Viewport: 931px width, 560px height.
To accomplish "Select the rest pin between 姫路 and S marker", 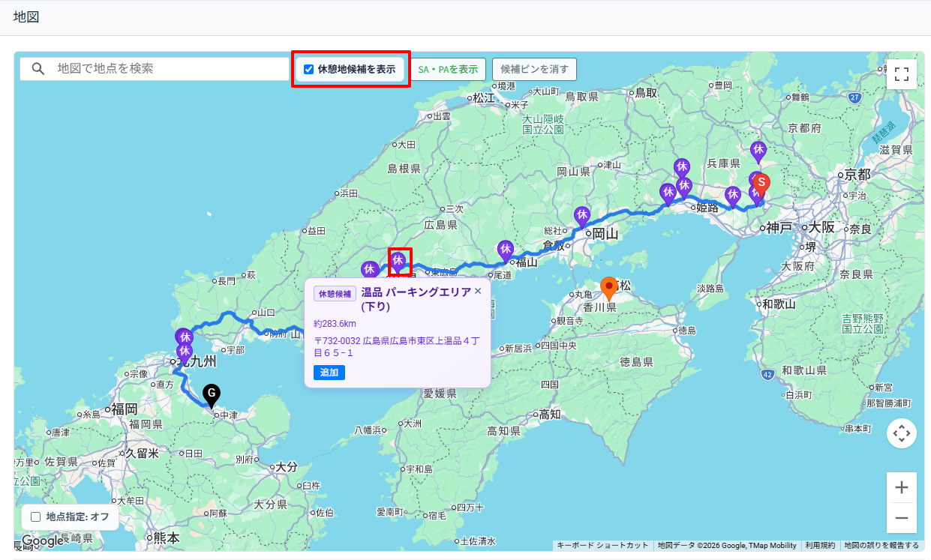I will tap(733, 197).
